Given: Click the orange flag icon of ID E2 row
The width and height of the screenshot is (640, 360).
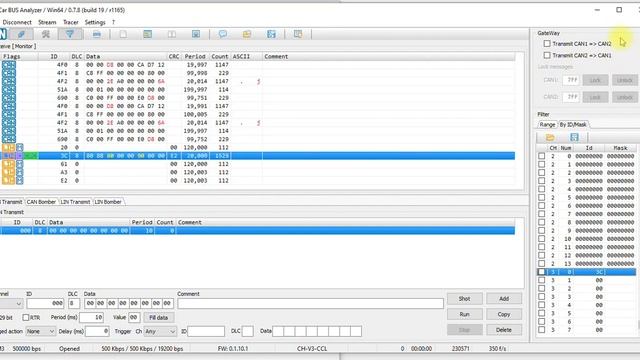Looking at the screenshot, I should click(x=9, y=180).
